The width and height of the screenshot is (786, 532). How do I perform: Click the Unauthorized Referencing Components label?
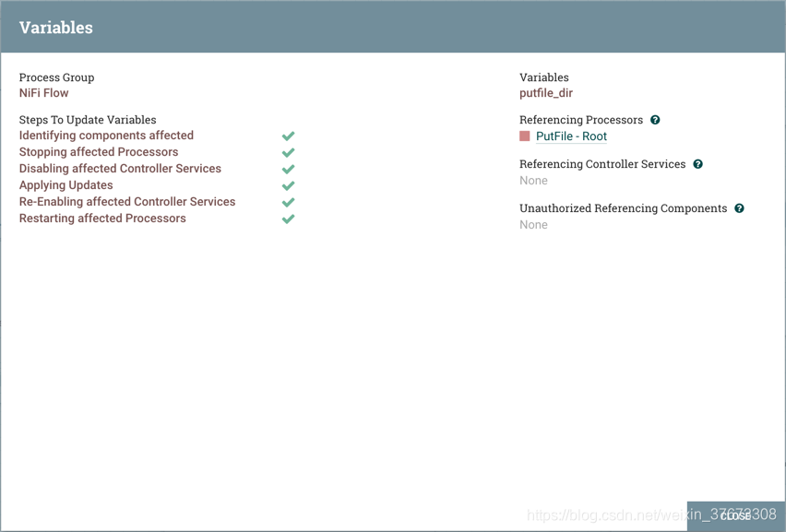point(623,207)
